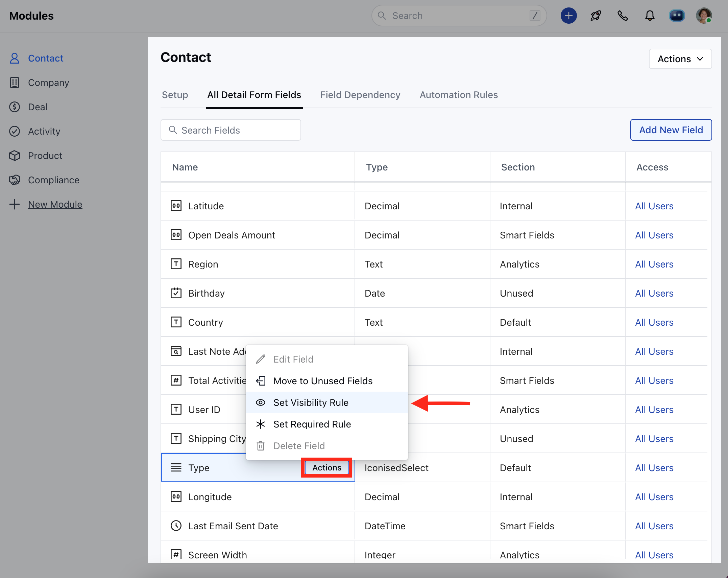Open the Automation Rules tab
The width and height of the screenshot is (728, 578).
click(458, 95)
